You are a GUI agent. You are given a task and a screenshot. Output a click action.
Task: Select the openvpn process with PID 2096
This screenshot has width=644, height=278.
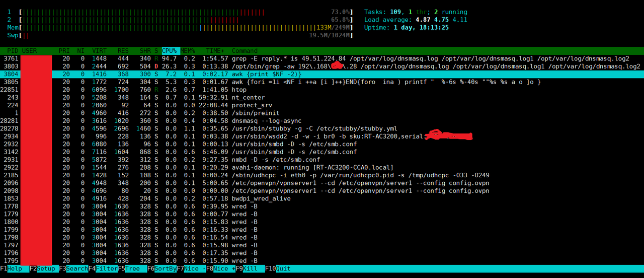[322, 183]
